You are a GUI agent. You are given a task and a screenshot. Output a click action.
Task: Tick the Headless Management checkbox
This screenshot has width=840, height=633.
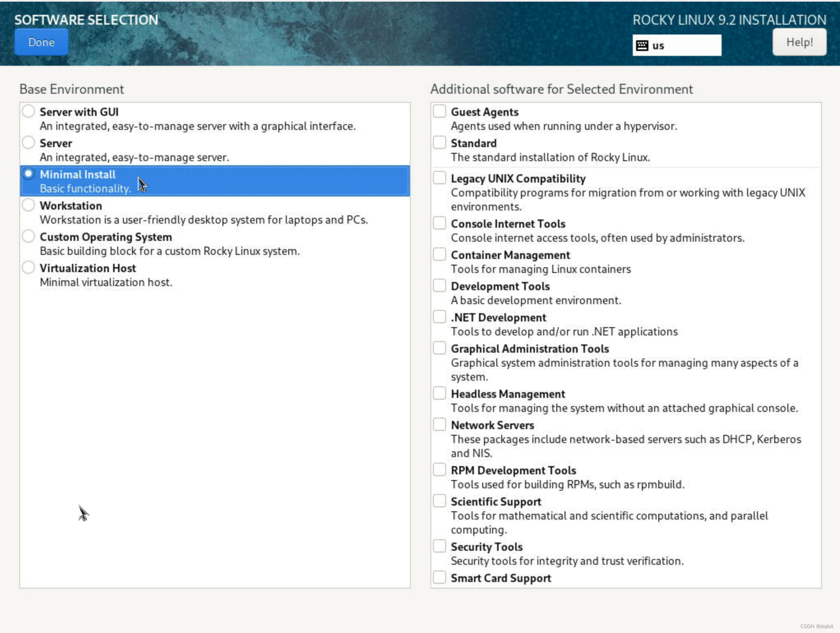439,393
